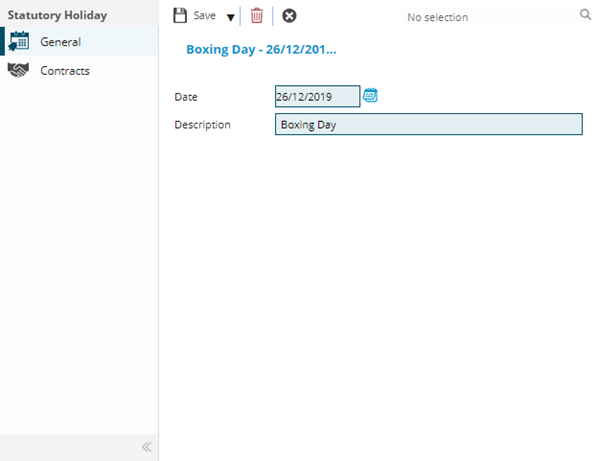Open the date picker calendar icon
The height and width of the screenshot is (461, 600).
(370, 96)
